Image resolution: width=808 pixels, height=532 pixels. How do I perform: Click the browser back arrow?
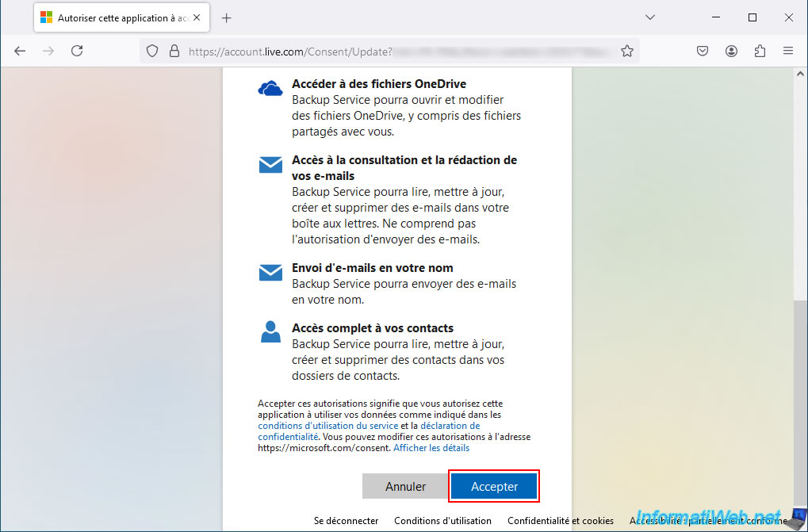(20, 51)
